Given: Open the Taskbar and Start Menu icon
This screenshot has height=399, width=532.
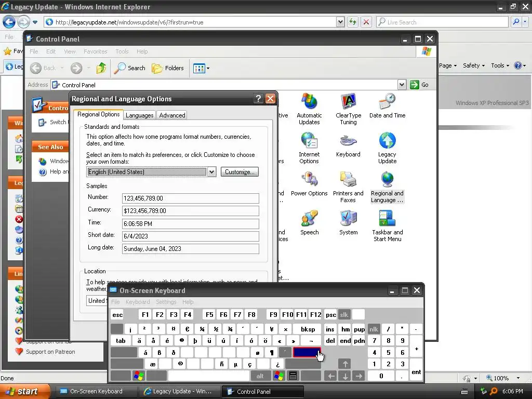Looking at the screenshot, I should tap(387, 227).
